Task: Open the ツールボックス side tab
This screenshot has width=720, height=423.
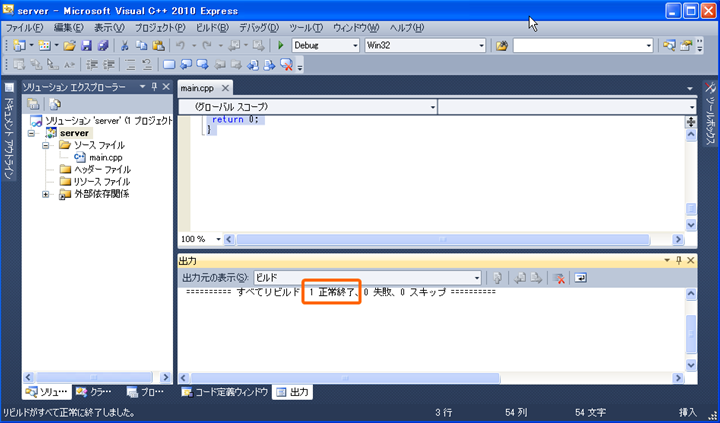Action: (x=710, y=113)
